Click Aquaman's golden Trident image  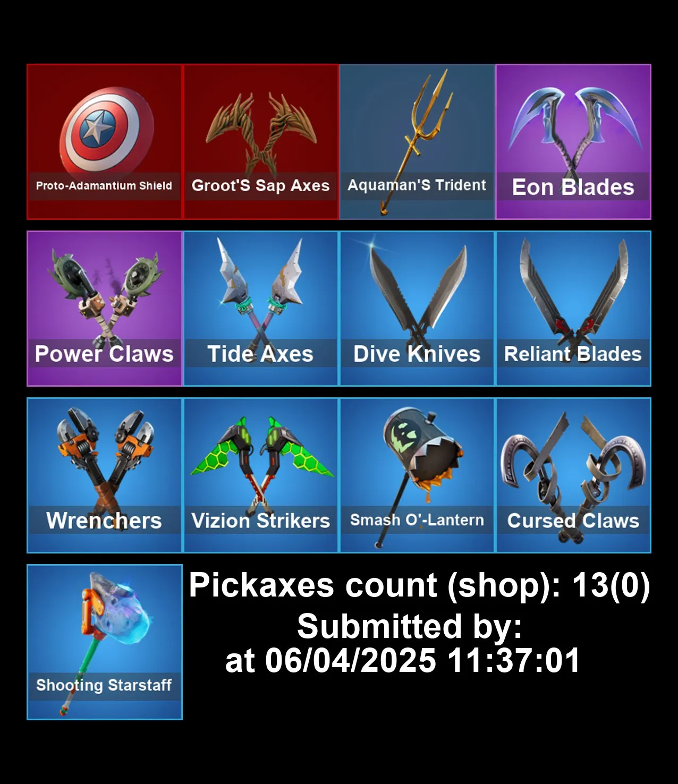tap(417, 142)
